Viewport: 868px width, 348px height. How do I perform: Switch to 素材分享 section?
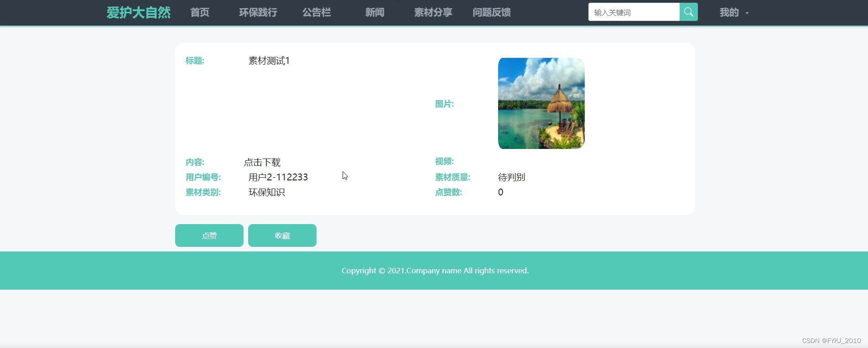click(x=433, y=12)
